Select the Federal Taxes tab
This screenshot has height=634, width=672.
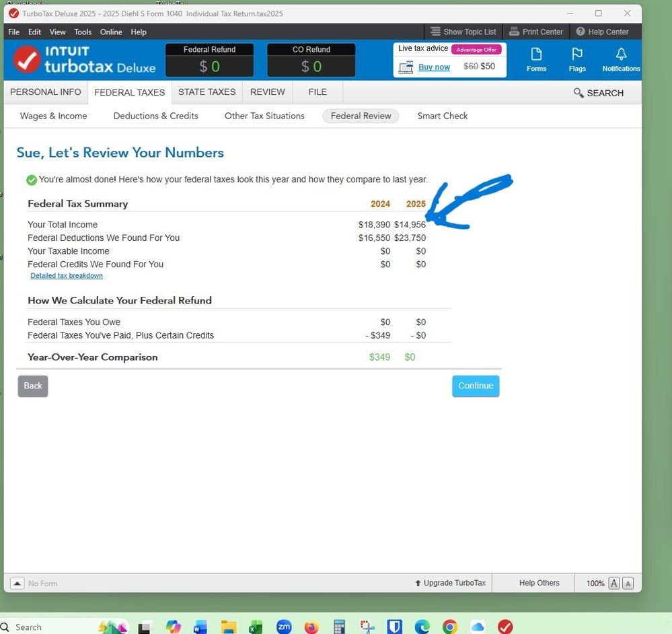click(x=129, y=93)
